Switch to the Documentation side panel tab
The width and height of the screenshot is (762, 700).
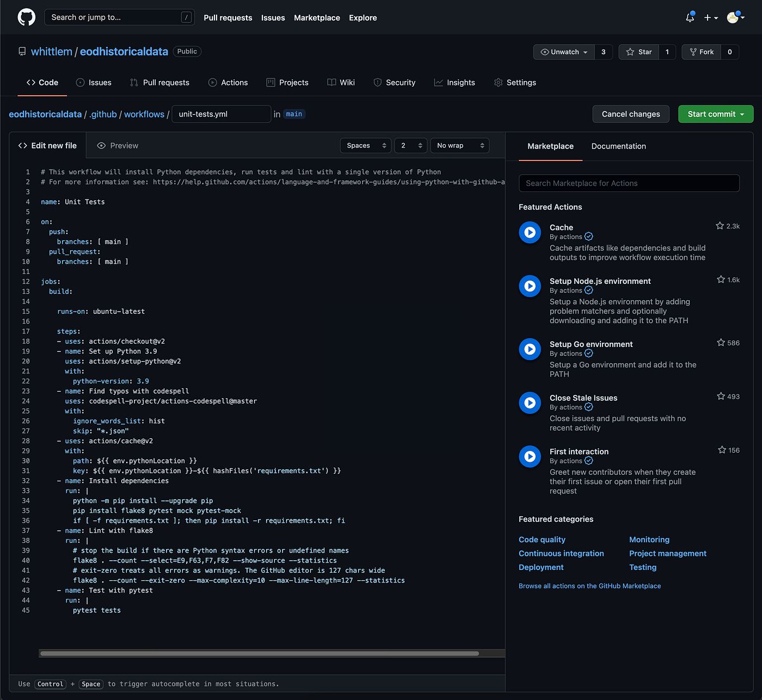point(619,146)
